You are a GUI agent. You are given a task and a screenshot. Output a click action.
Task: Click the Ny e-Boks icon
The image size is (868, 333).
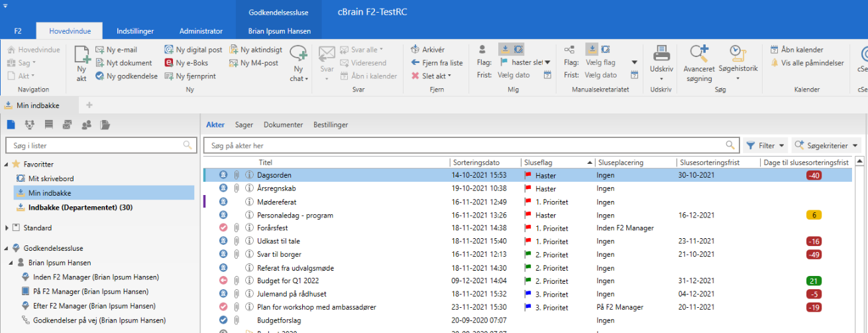coord(170,63)
